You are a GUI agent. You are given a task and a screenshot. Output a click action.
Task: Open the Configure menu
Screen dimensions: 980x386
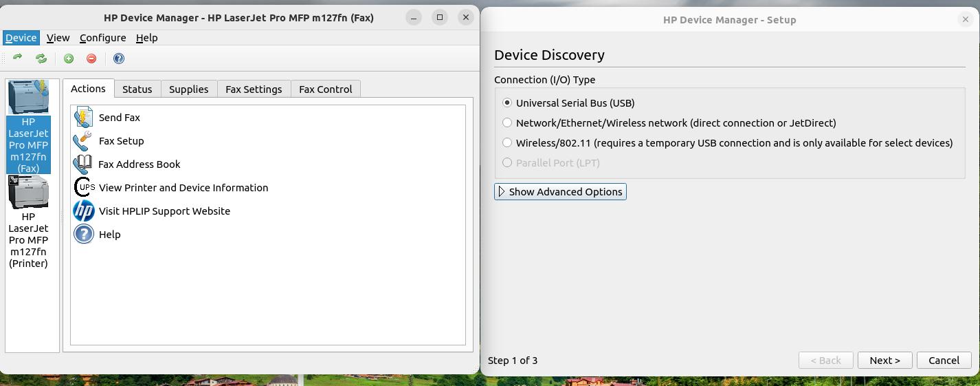point(102,38)
